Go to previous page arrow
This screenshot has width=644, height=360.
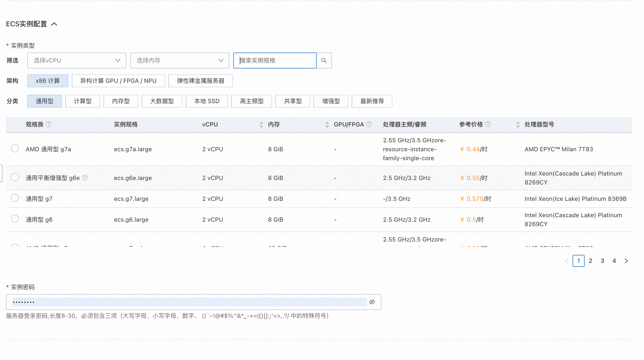click(x=567, y=261)
